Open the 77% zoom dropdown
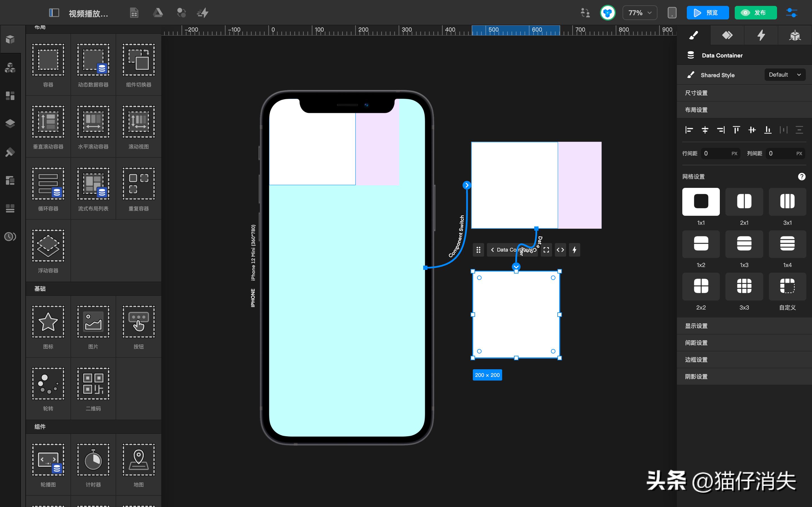Screen dimensions: 812x507 coord(639,12)
